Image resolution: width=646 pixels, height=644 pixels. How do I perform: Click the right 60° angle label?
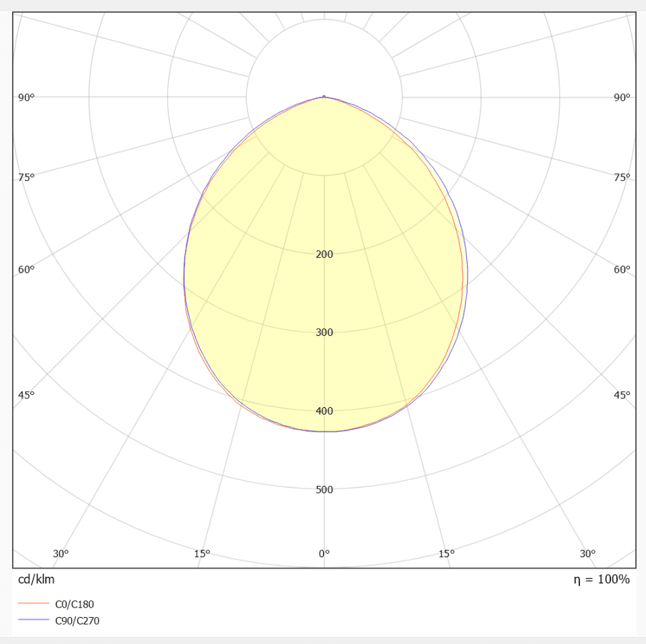(x=622, y=270)
